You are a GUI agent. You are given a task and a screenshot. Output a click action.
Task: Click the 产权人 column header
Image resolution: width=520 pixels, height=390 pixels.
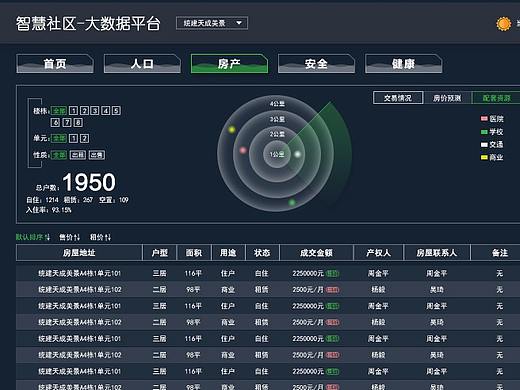(378, 253)
